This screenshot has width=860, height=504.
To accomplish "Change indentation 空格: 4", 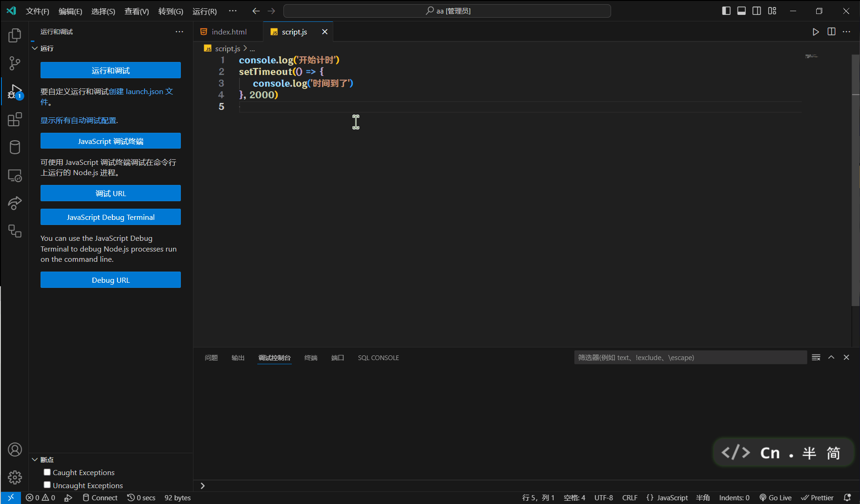I will (574, 497).
